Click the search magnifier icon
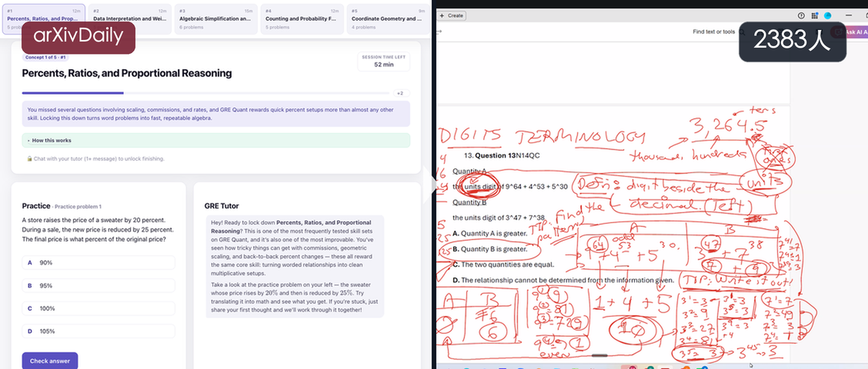 coord(742,32)
